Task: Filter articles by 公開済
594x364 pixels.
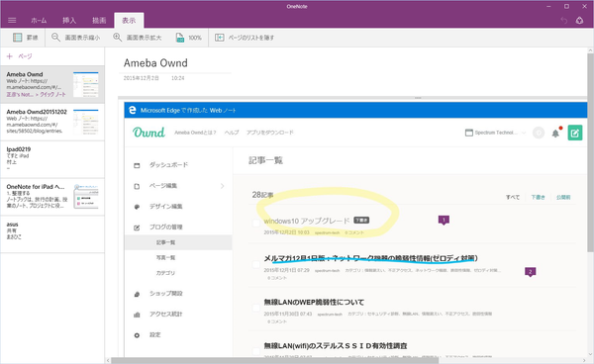Action: click(x=563, y=197)
